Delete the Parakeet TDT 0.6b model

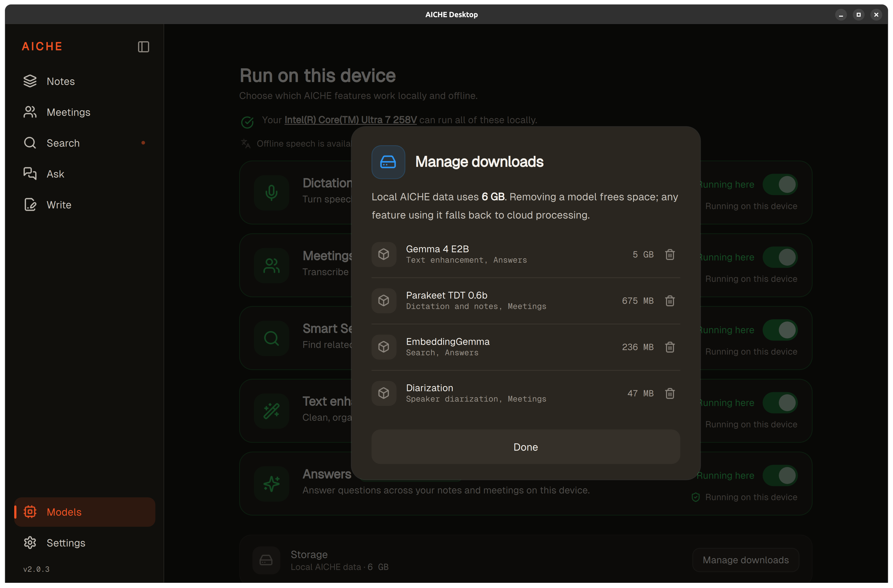[x=670, y=301]
